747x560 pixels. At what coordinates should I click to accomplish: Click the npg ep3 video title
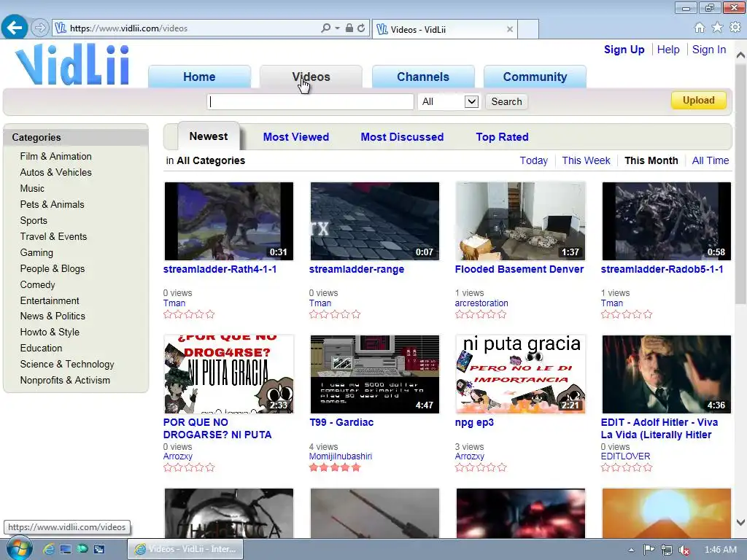(x=474, y=422)
